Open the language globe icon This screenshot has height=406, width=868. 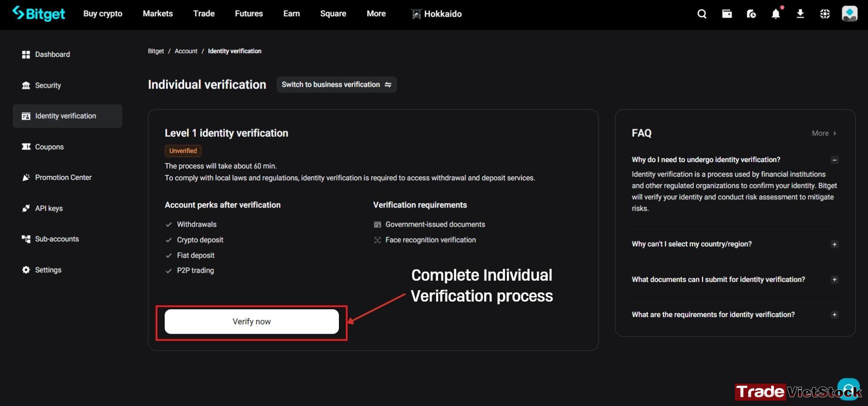click(x=825, y=14)
